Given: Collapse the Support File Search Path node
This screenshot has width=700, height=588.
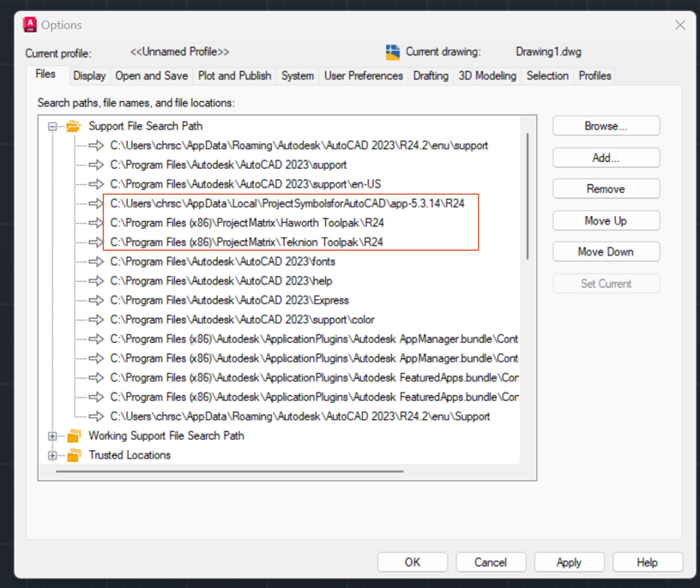Looking at the screenshot, I should coord(52,127).
